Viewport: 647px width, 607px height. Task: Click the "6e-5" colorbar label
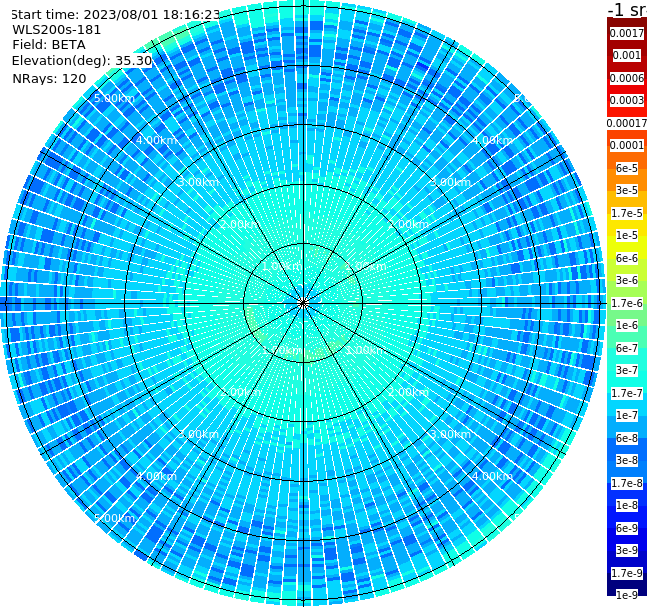point(627,168)
